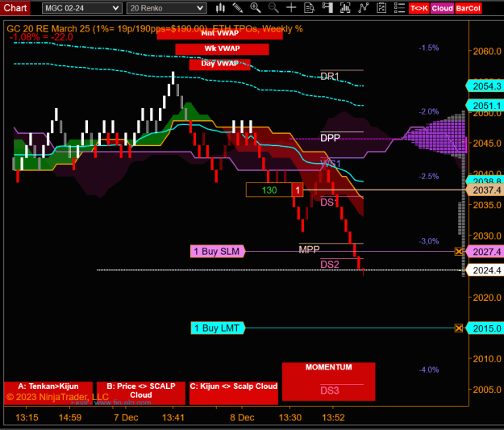Click the Wk VWAP red label
504x430 pixels.
click(222, 49)
